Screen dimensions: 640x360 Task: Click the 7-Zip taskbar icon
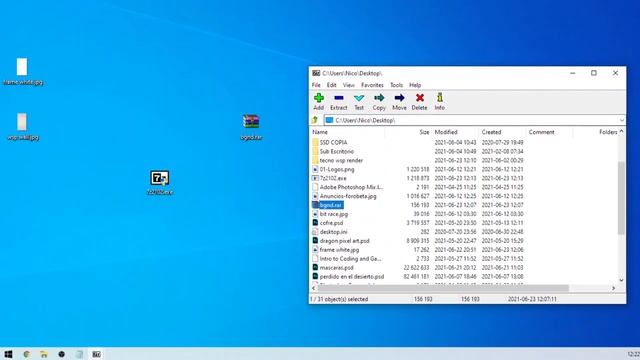[96, 354]
